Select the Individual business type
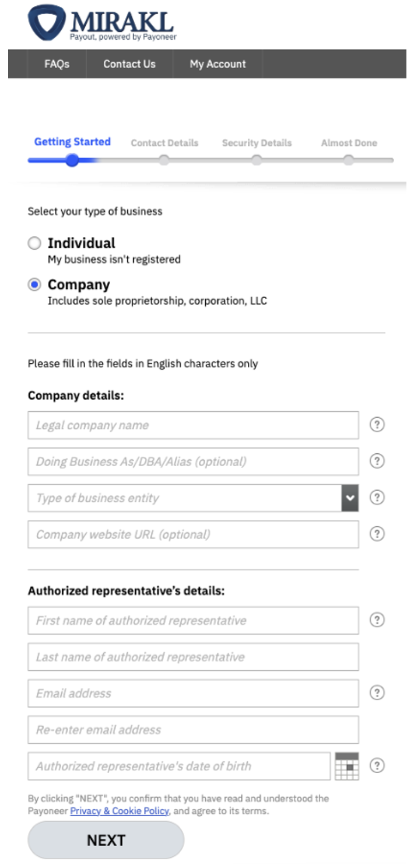Viewport: 414px width, 868px height. 34,243
